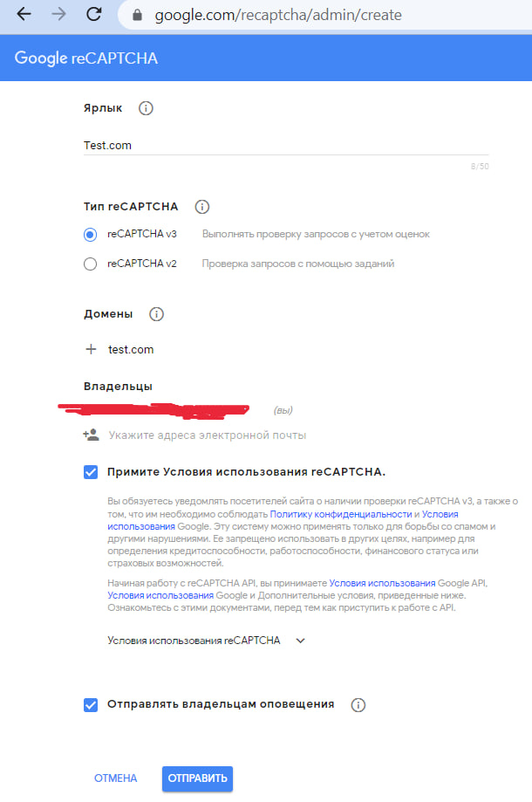Click the Ярлык field containing Test.com
Image resolution: width=532 pixels, height=802 pixels.
point(286,145)
